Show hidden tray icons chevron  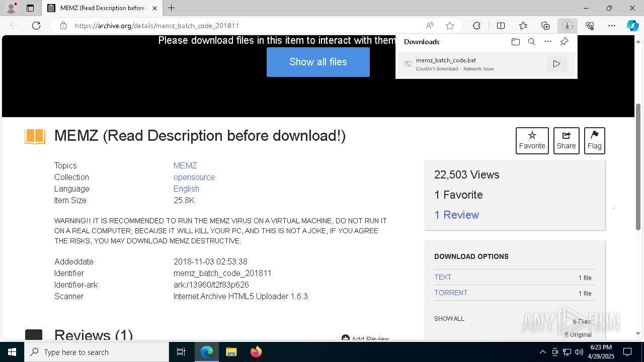pyautogui.click(x=543, y=352)
